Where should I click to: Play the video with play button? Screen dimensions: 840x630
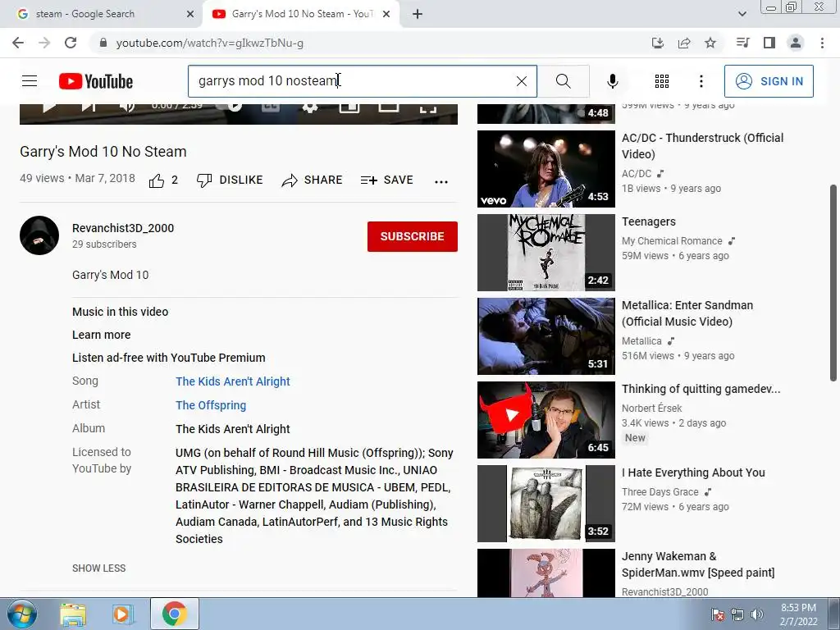[48, 107]
